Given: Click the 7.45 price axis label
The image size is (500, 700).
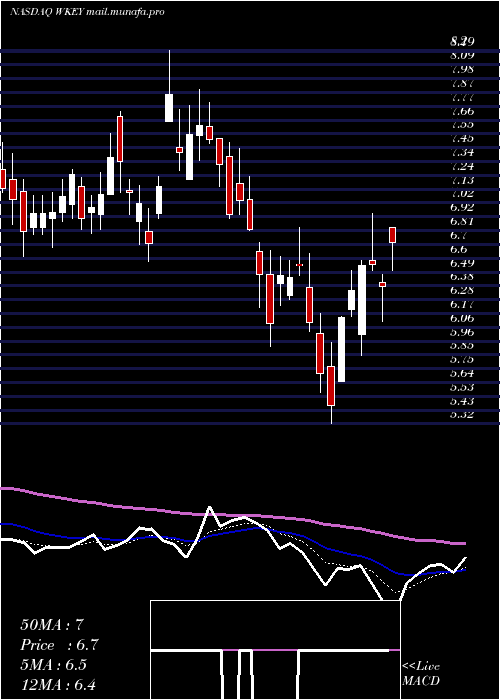Looking at the screenshot, I should [462, 138].
